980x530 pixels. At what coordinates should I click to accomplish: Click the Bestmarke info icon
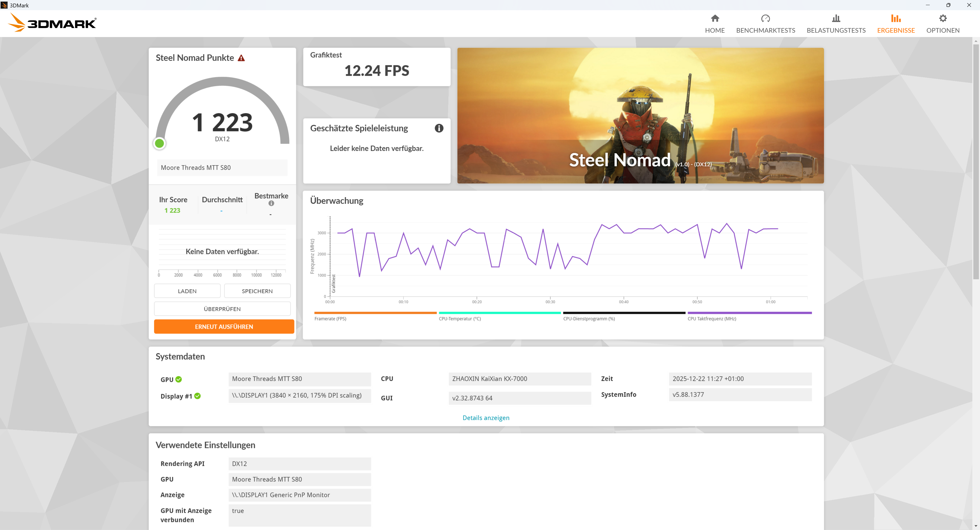271,203
